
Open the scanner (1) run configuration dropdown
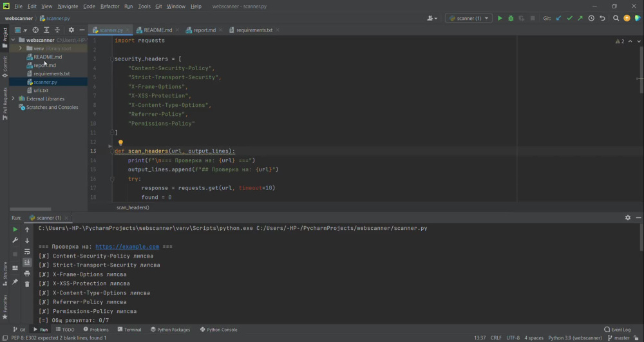coord(469,18)
